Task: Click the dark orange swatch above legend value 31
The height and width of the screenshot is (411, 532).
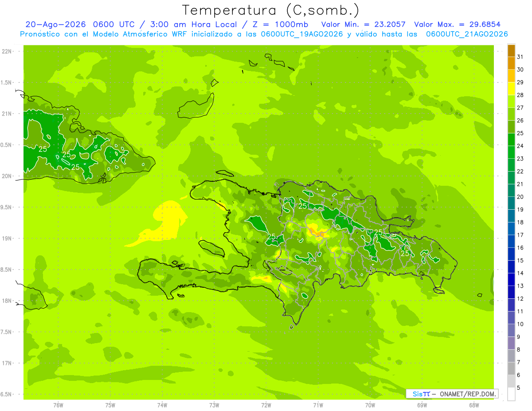Action: 511,51
